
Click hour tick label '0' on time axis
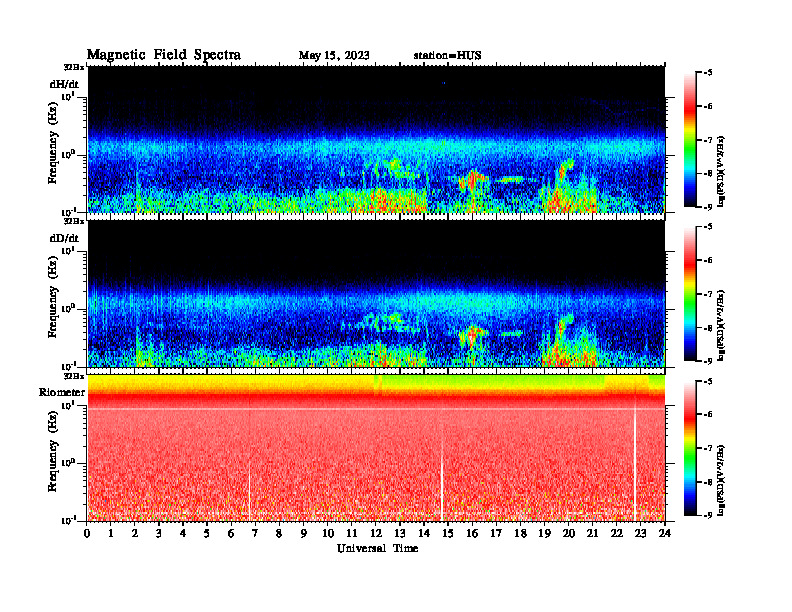tap(87, 534)
